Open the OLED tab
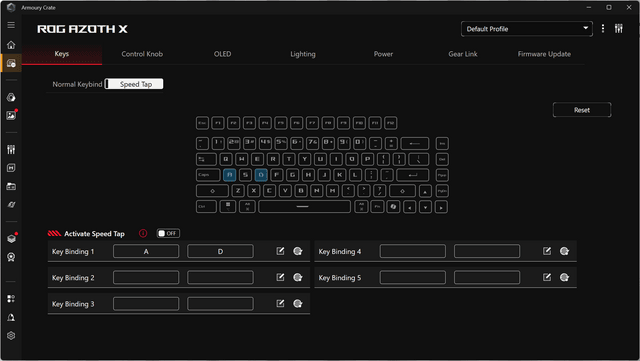 222,54
